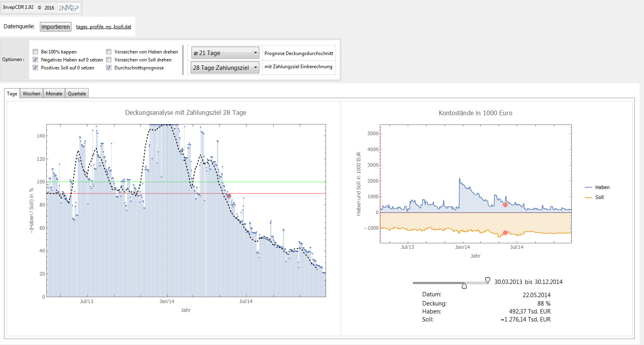Open the tages_profile_no_ksoll.dat file link

tap(103, 27)
